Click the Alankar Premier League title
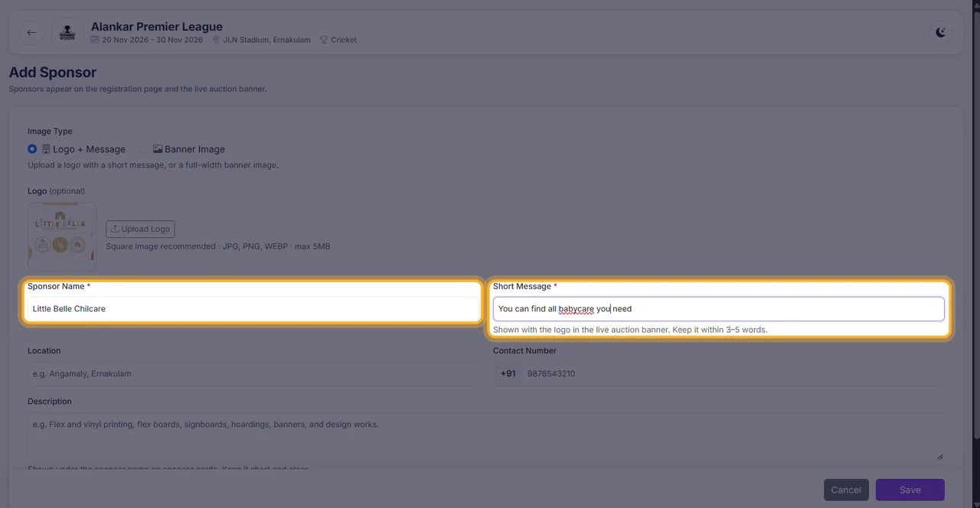Image resolution: width=980 pixels, height=508 pixels. 157,27
